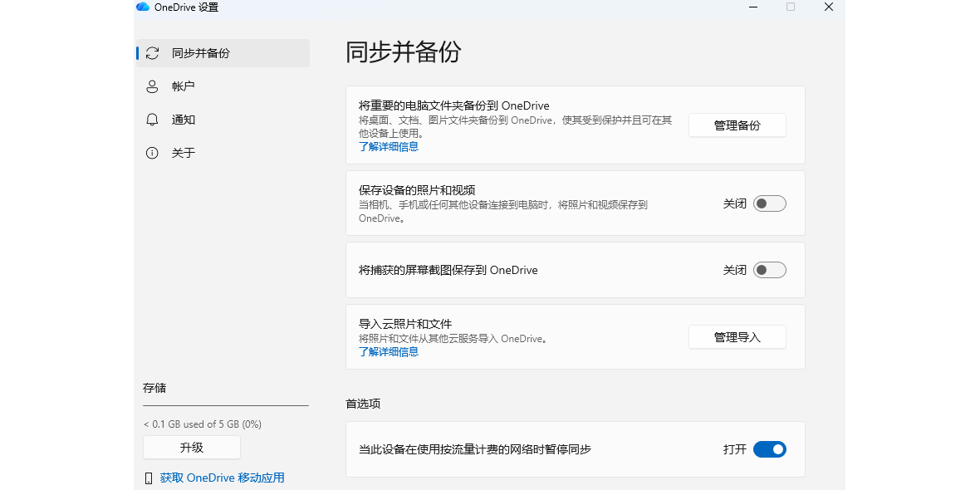Turn on 将捕获的屏幕截图保存到 OneDrive toggle
The image size is (980, 490).
[769, 270]
